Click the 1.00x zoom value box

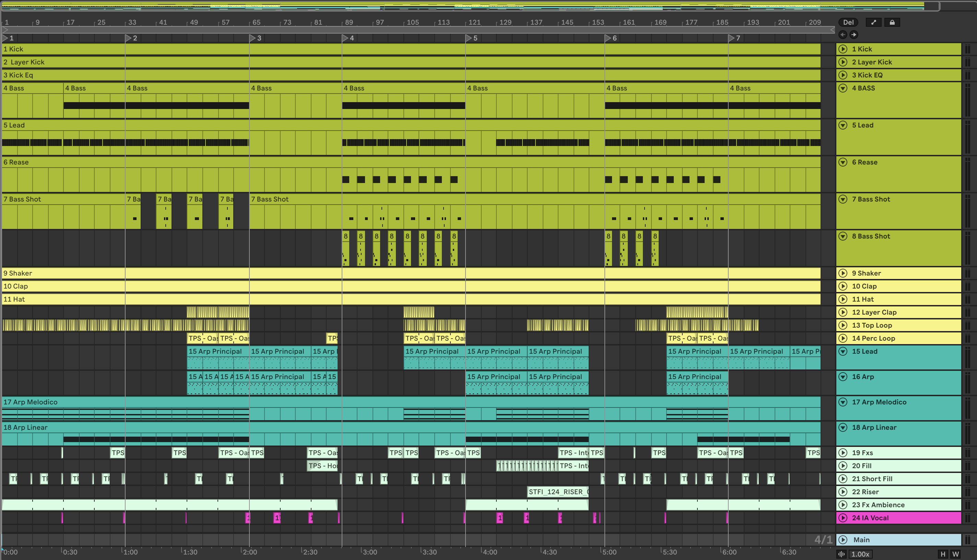click(x=860, y=554)
